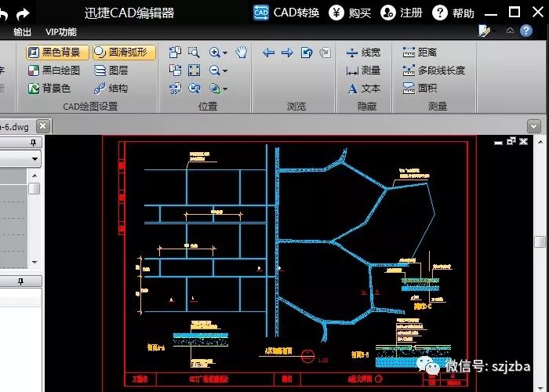Expand the zoom-in dropdown arrow
The height and width of the screenshot is (392, 549).
click(225, 53)
